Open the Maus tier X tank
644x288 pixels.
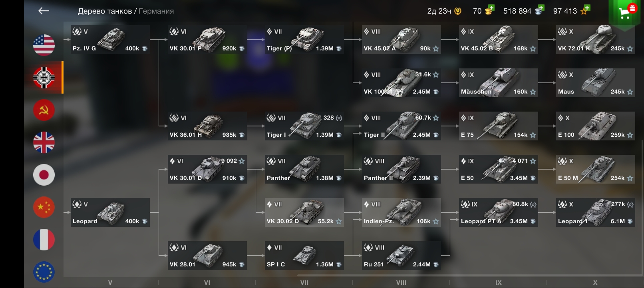click(x=595, y=83)
